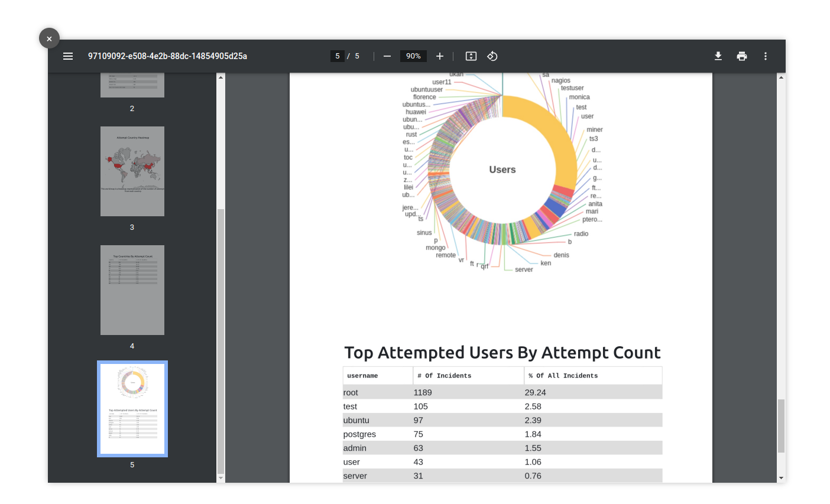Click the 'denis' chart label

(562, 255)
